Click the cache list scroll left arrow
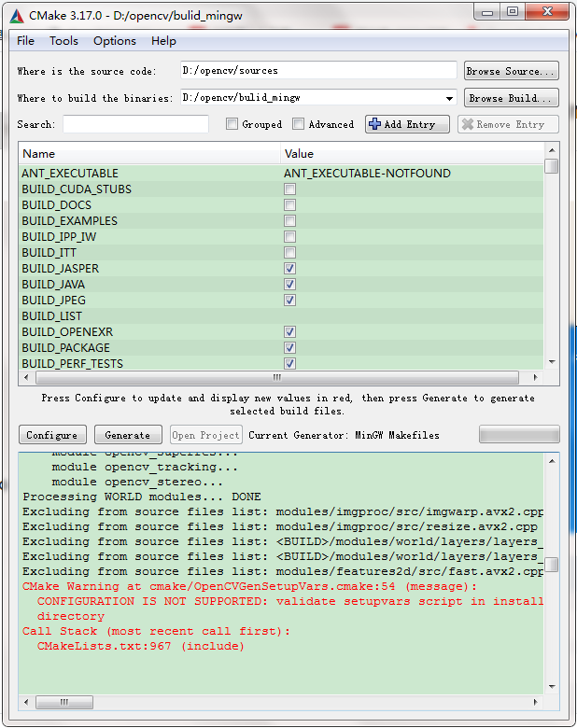Viewport: 577px width, 728px height. click(26, 377)
